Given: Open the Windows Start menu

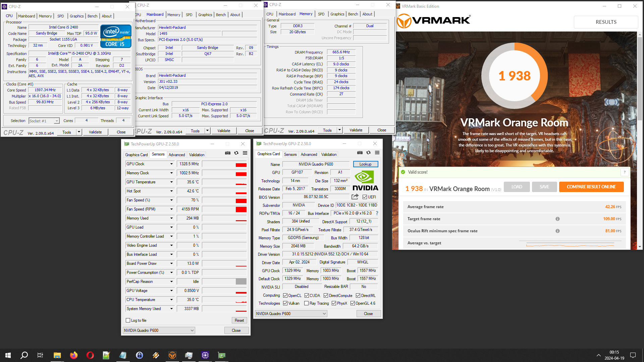Looking at the screenshot, I should click(x=8, y=355).
